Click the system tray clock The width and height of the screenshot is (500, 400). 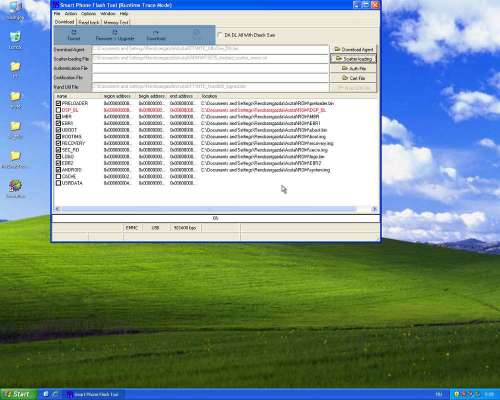click(x=489, y=395)
